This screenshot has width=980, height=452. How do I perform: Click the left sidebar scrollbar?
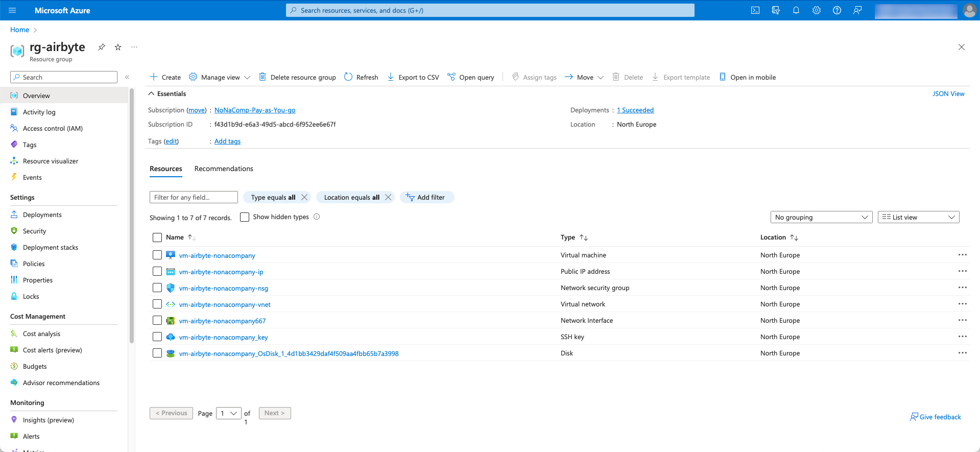tap(132, 215)
